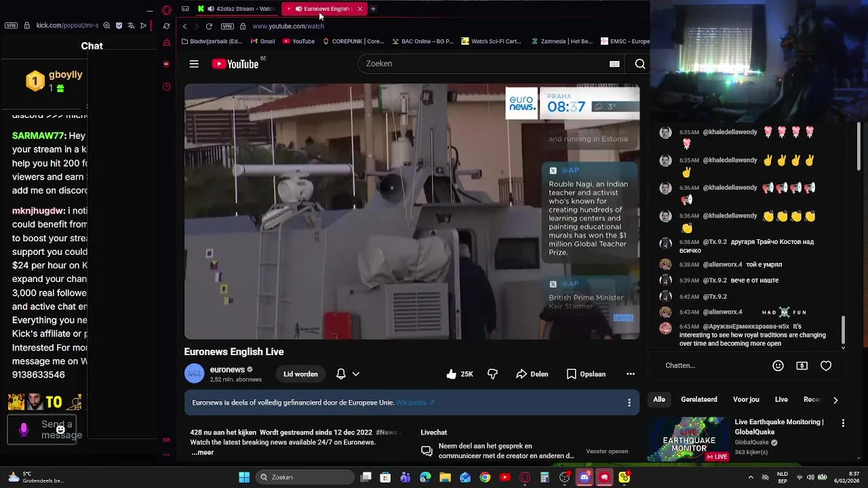The height and width of the screenshot is (488, 868).
Task: Click the Opera sidebar history clock icon
Action: [167, 87]
